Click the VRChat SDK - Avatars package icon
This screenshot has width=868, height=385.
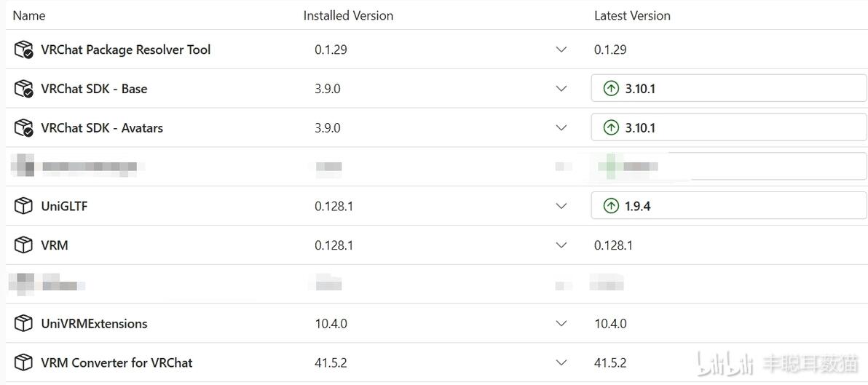tap(23, 128)
